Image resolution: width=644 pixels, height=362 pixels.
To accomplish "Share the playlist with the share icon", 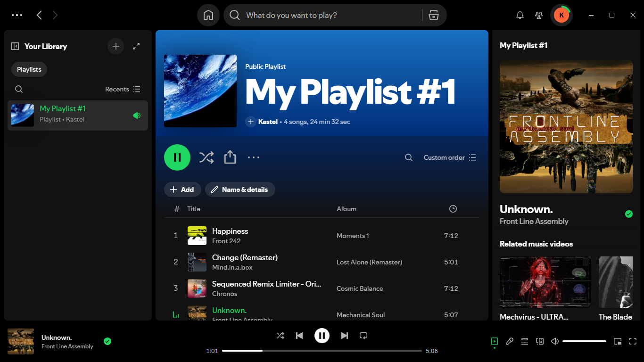I will pyautogui.click(x=230, y=157).
